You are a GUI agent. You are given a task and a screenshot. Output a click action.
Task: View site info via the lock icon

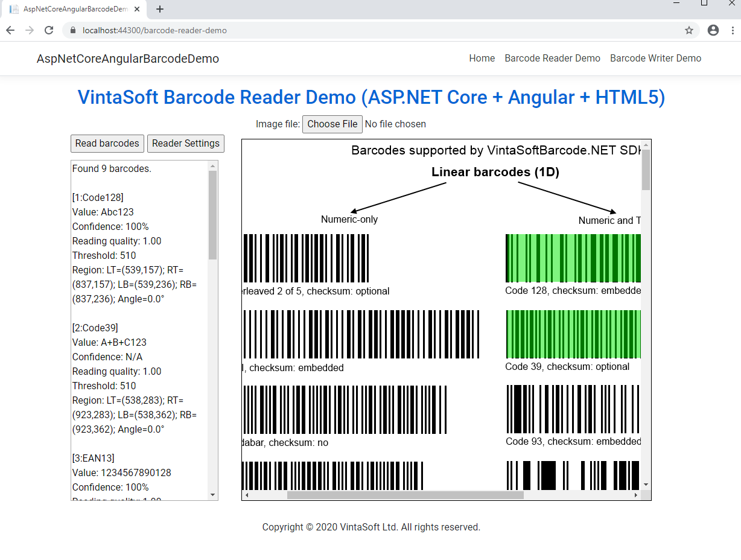(74, 30)
